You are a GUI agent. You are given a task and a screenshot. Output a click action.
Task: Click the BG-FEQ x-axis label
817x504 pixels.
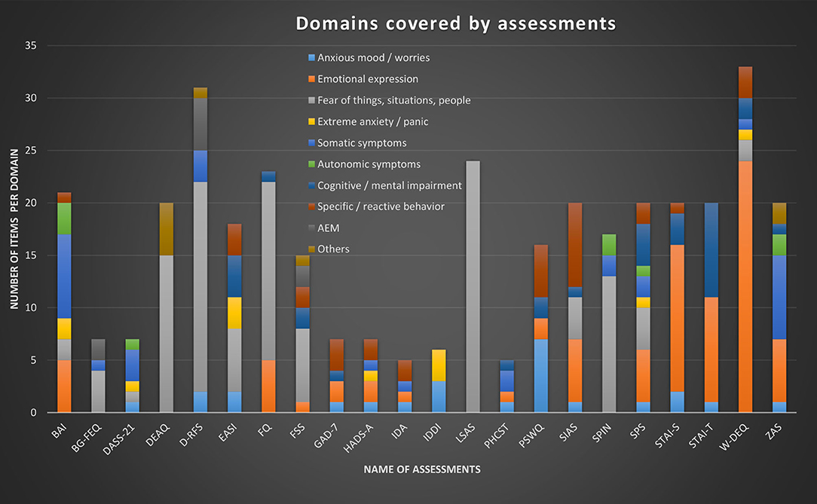coord(86,438)
